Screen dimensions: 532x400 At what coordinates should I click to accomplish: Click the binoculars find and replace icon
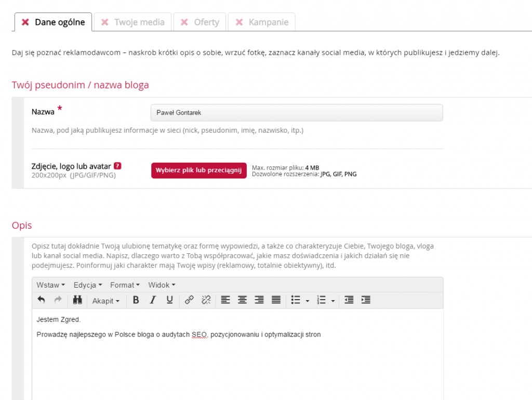(77, 300)
